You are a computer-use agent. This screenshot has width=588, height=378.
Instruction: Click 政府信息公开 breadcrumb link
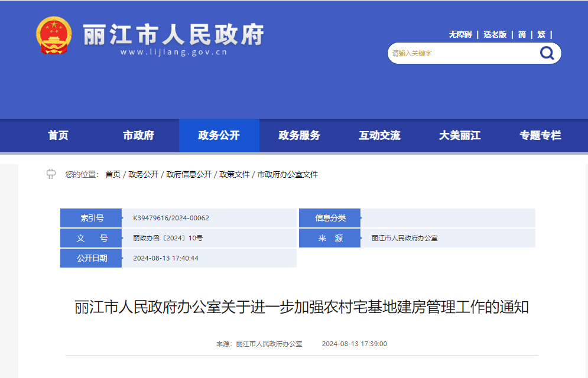click(x=189, y=174)
